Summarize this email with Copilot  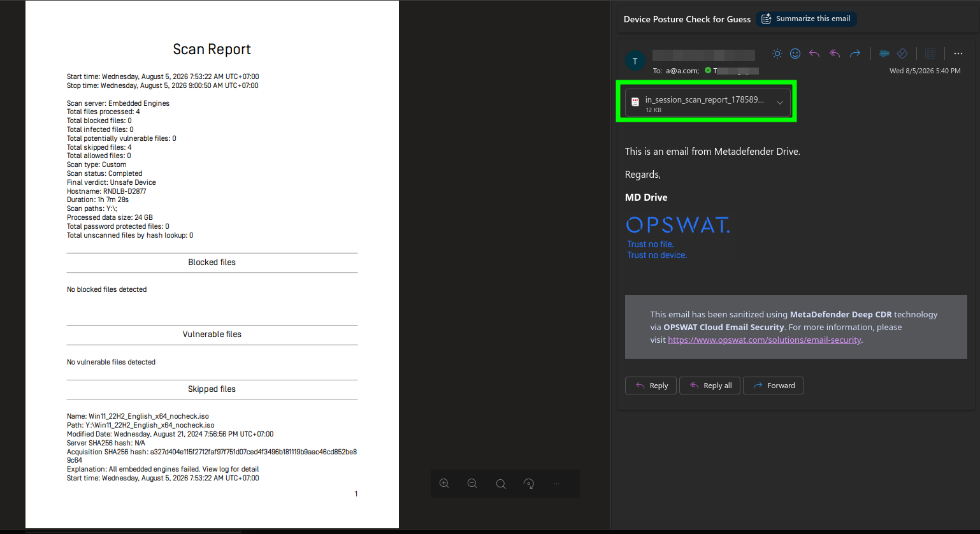pos(806,19)
